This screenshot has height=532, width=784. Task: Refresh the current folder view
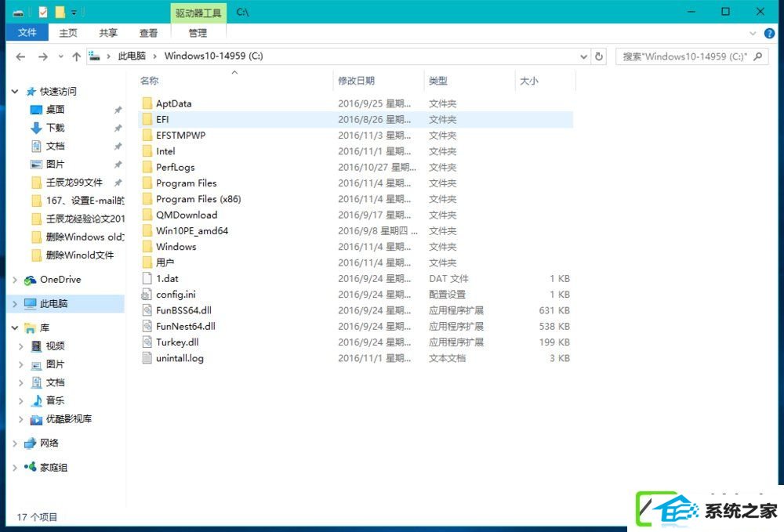tap(598, 56)
